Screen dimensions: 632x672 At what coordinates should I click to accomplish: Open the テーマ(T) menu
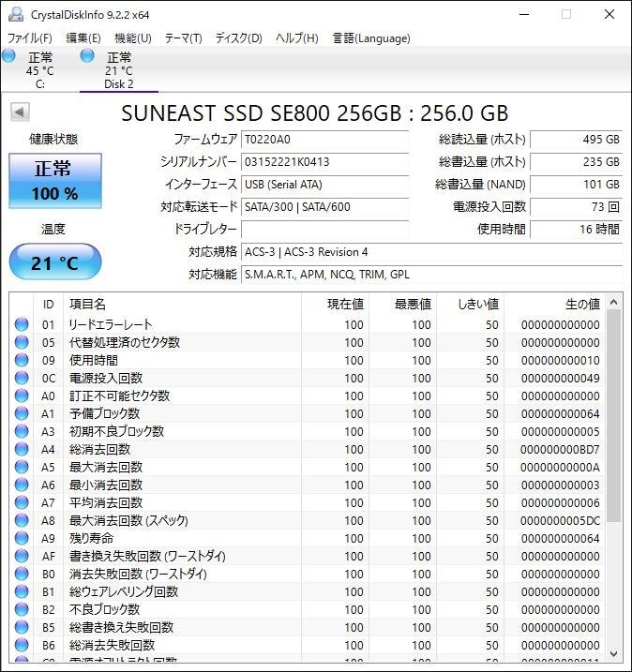coord(184,38)
